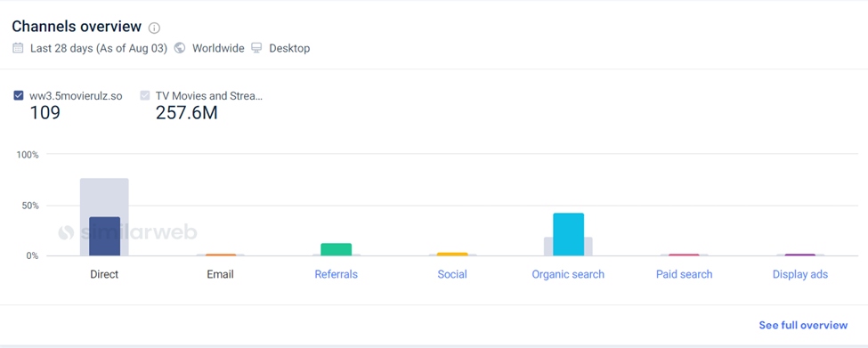
Task: Click the 0% axis label
Action: click(32, 256)
